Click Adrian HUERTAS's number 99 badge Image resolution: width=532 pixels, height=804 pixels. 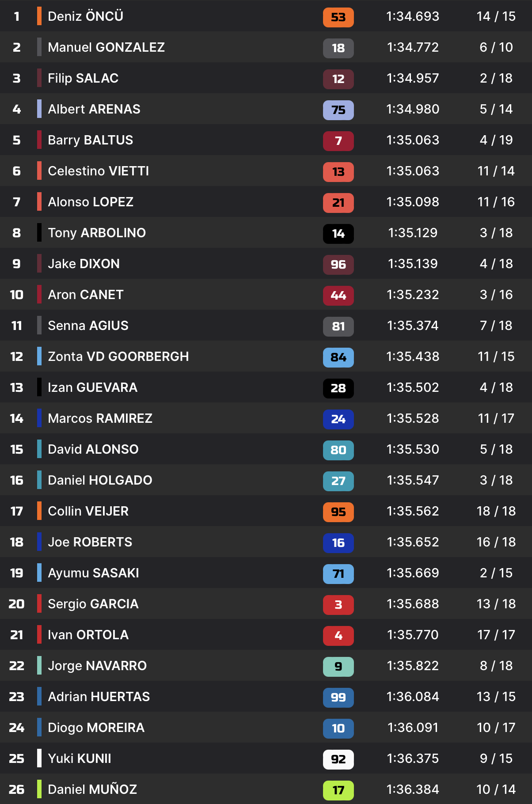338,698
